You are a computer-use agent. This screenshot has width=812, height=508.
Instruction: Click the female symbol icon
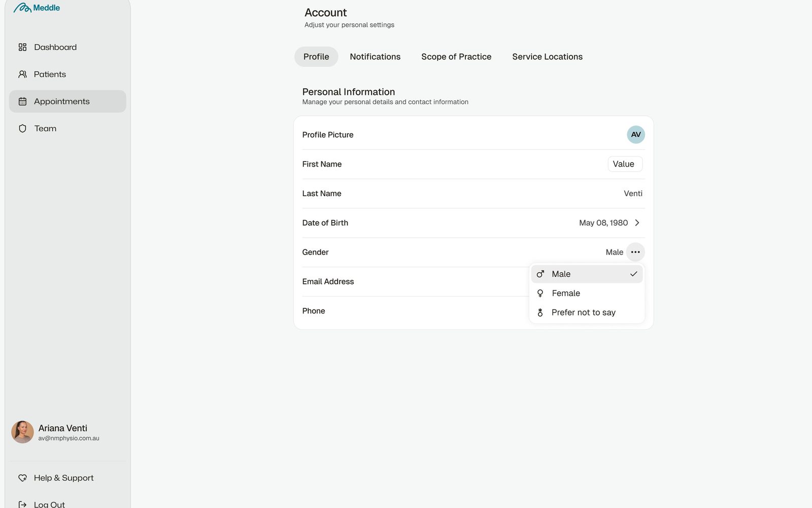pyautogui.click(x=540, y=293)
